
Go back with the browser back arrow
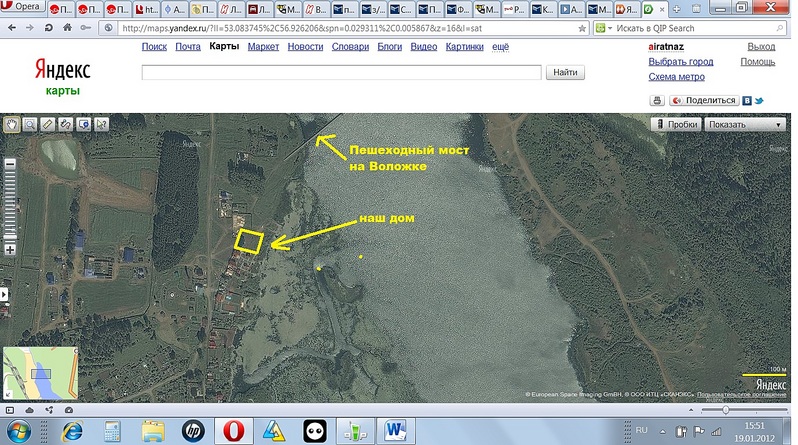point(12,28)
